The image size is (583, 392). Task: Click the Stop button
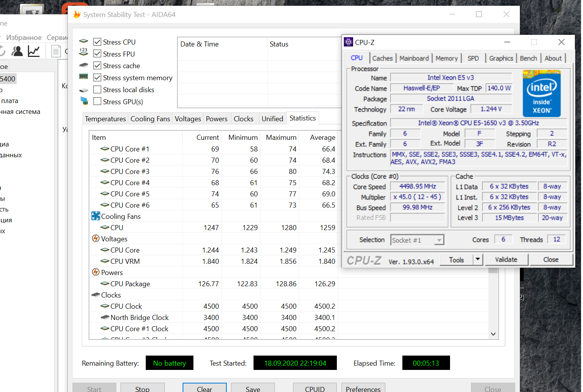coord(142,388)
